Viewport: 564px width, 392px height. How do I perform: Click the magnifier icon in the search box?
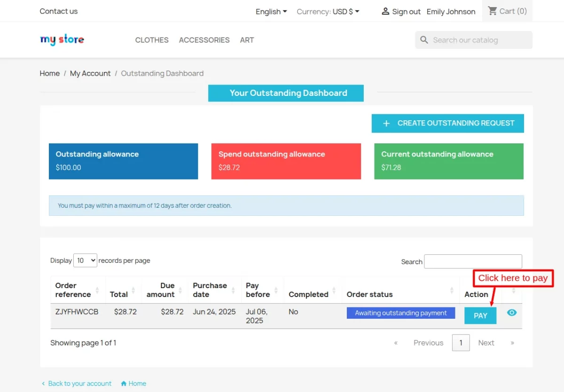click(424, 40)
